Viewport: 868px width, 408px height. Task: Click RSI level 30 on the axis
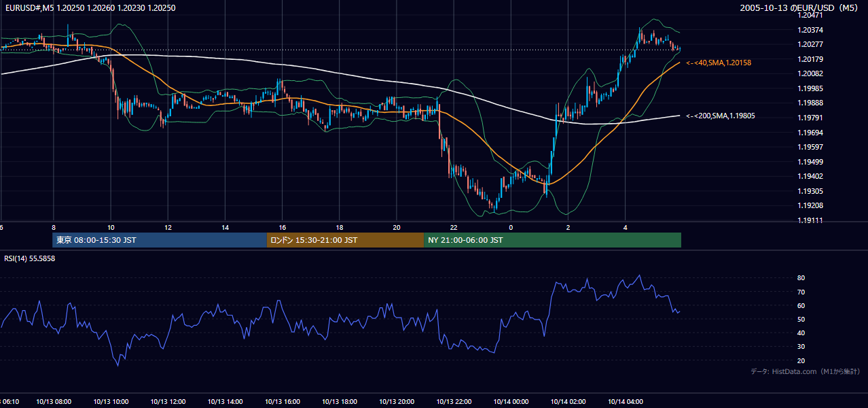801,347
